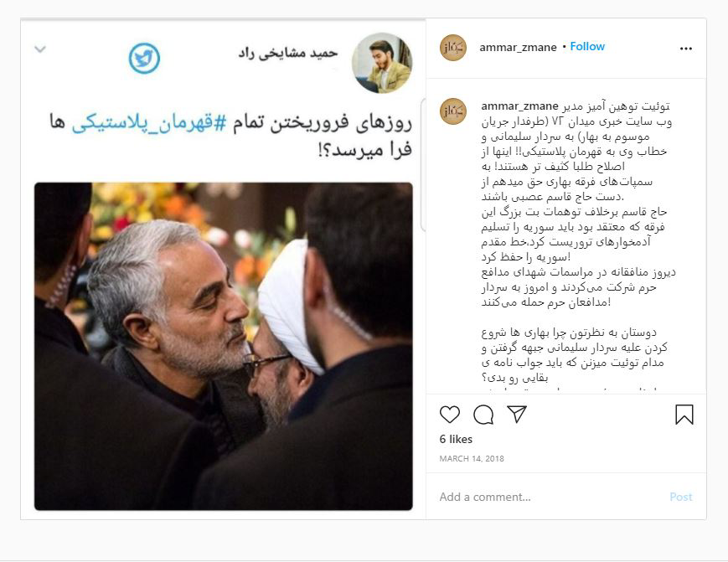The image size is (728, 562).
Task: Expand the tweet's chevron dropdown arrow
Action: point(40,49)
